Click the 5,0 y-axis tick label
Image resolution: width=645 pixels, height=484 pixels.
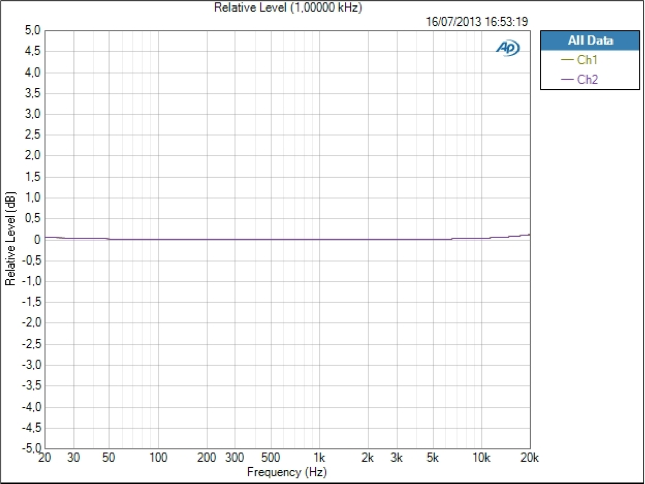32,30
